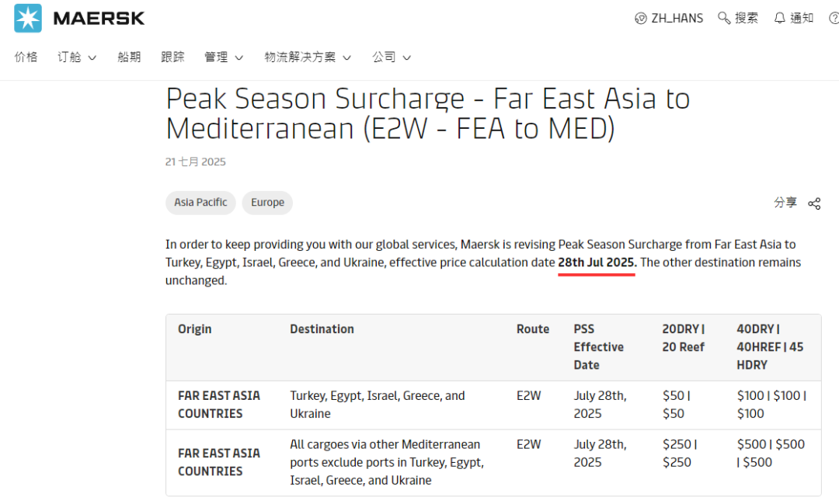
Task: Click the Maersk star logo icon
Action: click(28, 18)
